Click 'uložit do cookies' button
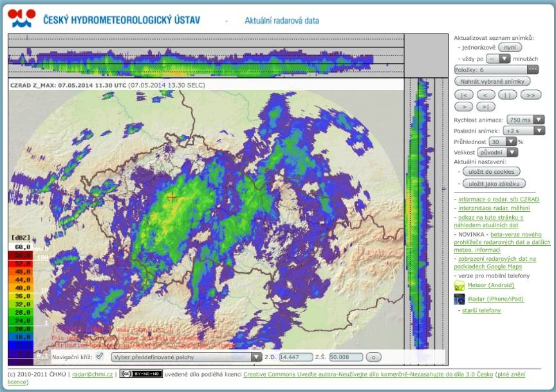 click(x=491, y=172)
